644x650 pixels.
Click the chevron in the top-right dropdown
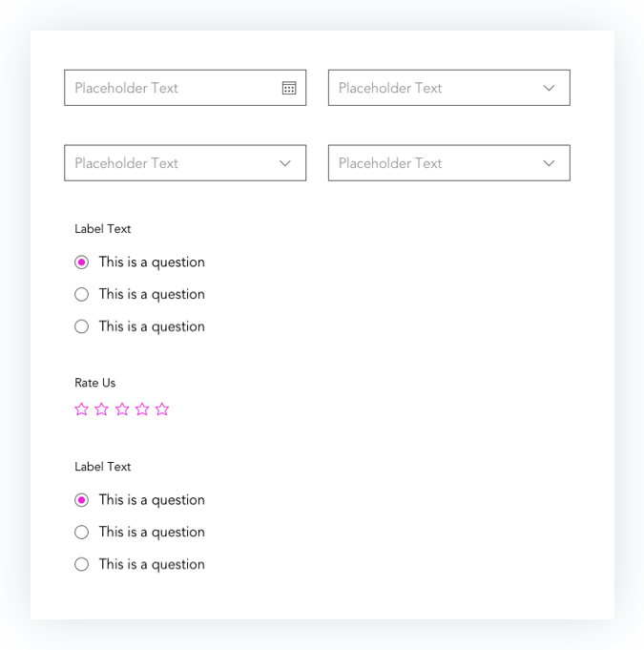[549, 88]
